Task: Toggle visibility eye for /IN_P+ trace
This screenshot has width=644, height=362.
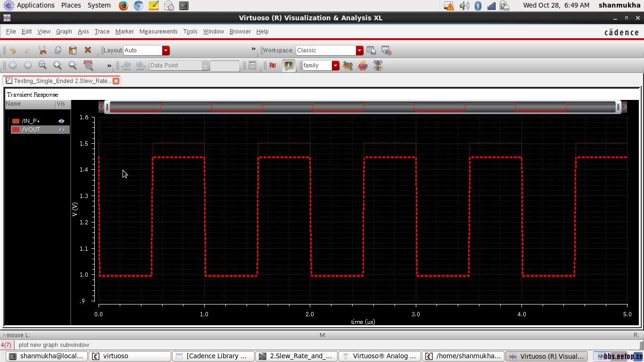Action: point(61,121)
